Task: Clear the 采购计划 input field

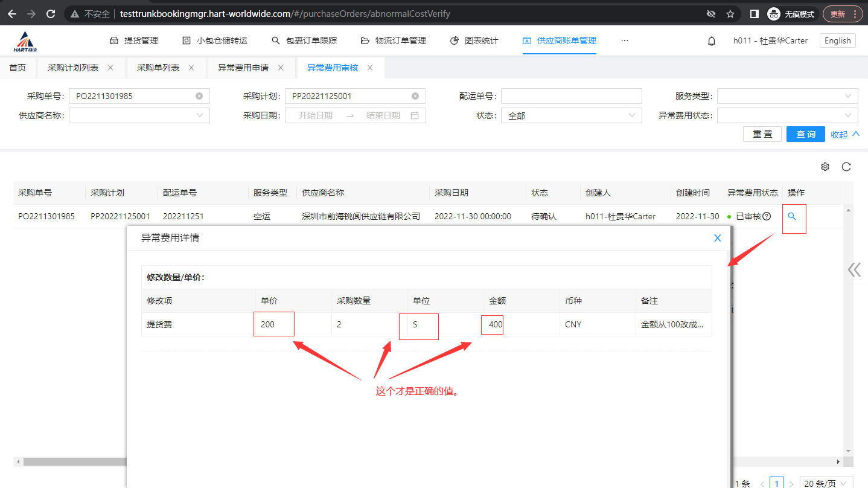Action: 415,96
